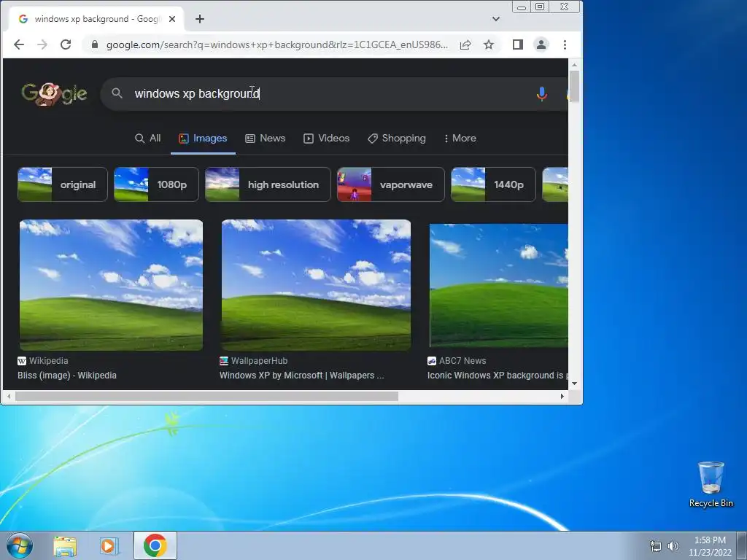The height and width of the screenshot is (560, 747).
Task: Filter images by the vaporwave chip
Action: (x=391, y=184)
